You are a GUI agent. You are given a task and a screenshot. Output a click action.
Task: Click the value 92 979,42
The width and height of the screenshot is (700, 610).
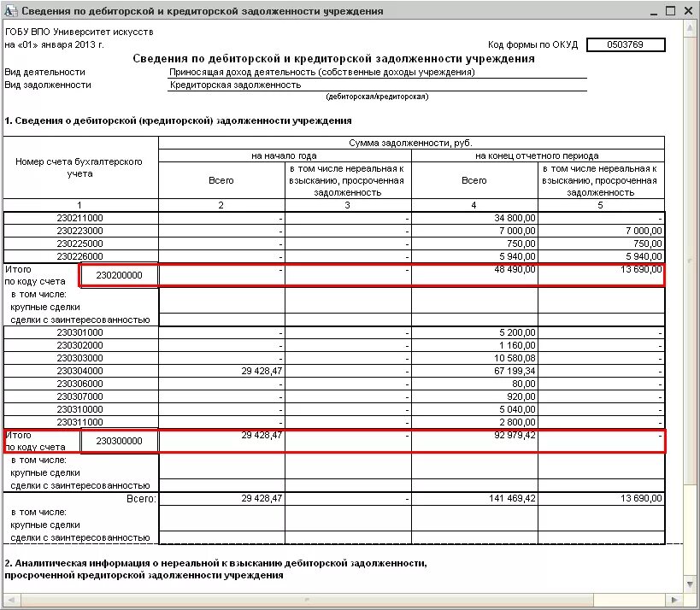[x=515, y=435]
